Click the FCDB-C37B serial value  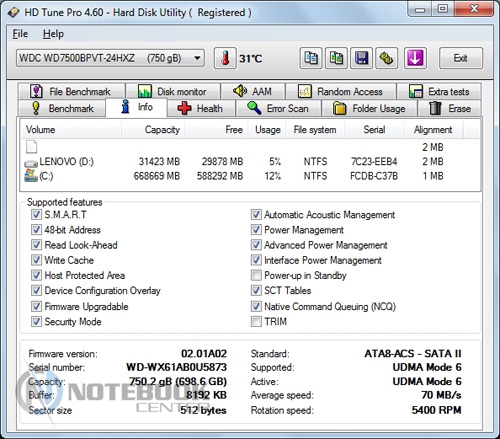374,176
